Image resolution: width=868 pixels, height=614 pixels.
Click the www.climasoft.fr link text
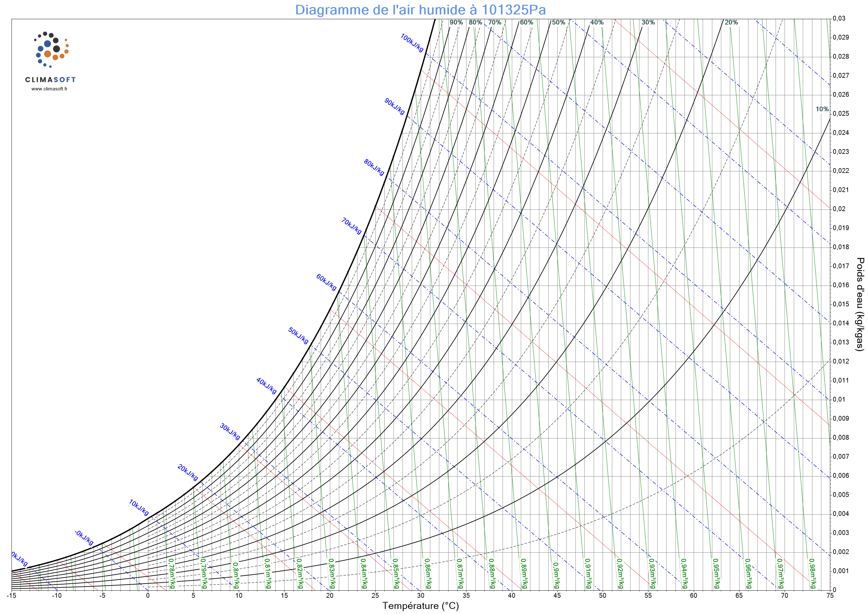point(50,89)
